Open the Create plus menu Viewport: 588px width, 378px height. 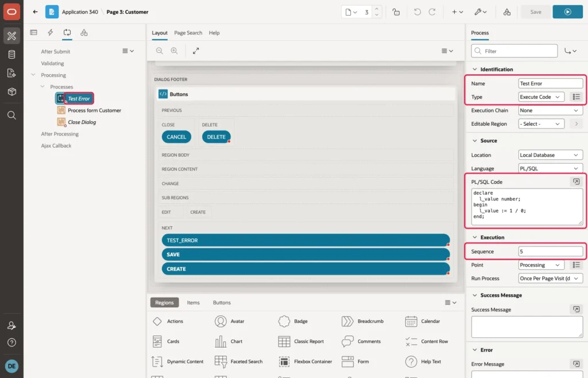[457, 12]
